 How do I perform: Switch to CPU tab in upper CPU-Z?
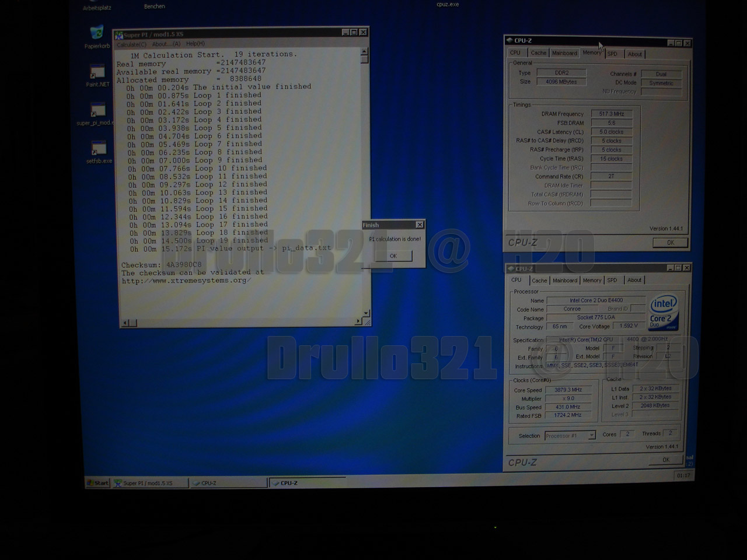(515, 53)
